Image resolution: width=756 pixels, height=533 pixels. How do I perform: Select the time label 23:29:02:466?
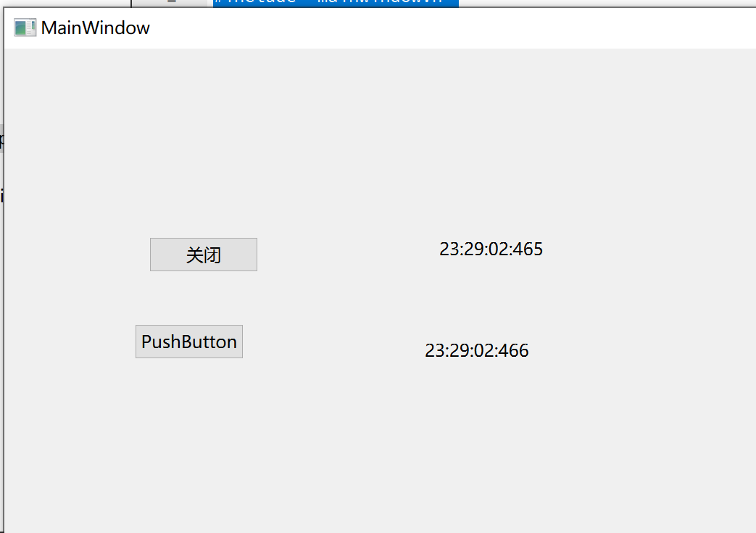[x=476, y=351]
